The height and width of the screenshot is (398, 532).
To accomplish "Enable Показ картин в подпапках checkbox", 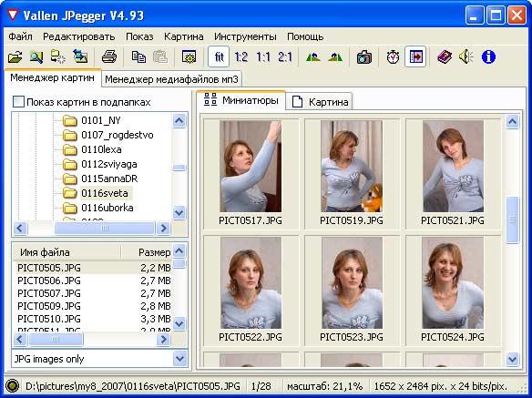I will pyautogui.click(x=18, y=102).
